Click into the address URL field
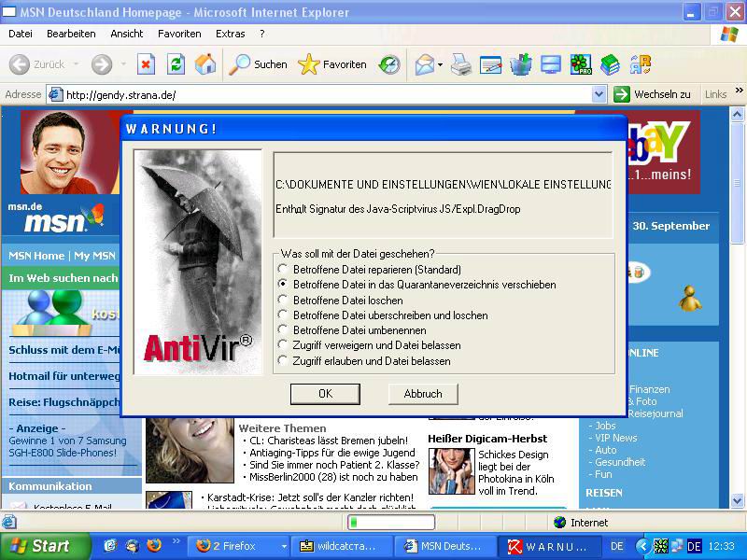747x560 pixels. 328,95
